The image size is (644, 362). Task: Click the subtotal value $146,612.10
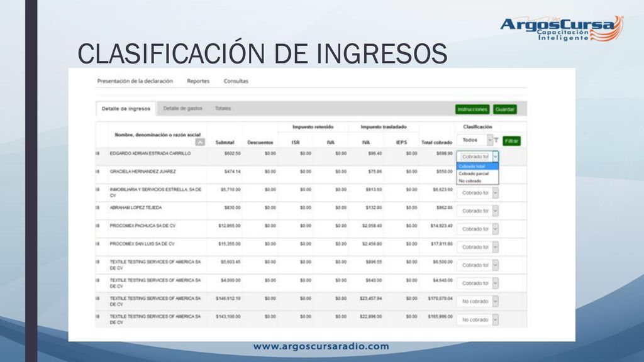[x=228, y=299]
